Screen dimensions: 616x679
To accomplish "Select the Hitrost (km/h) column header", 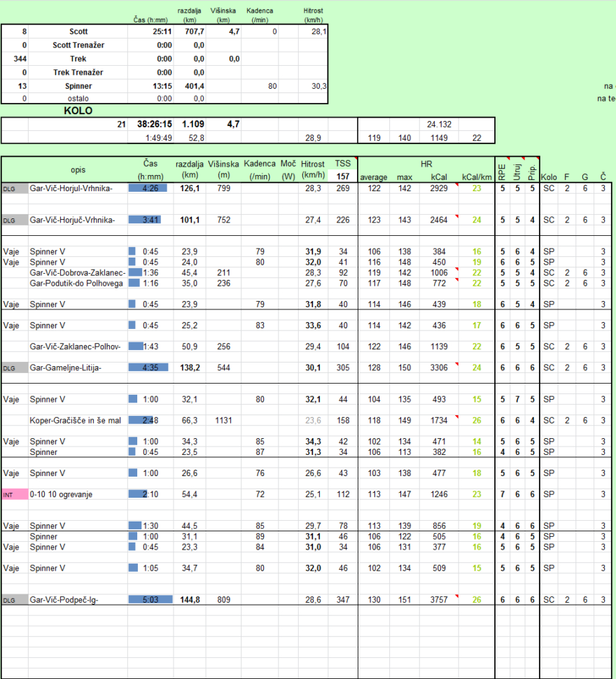I will [x=313, y=168].
